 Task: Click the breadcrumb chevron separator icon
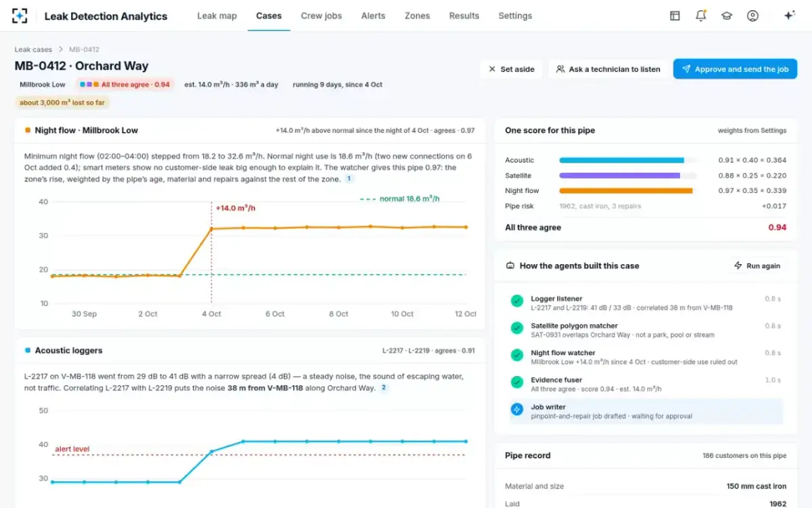(x=61, y=49)
